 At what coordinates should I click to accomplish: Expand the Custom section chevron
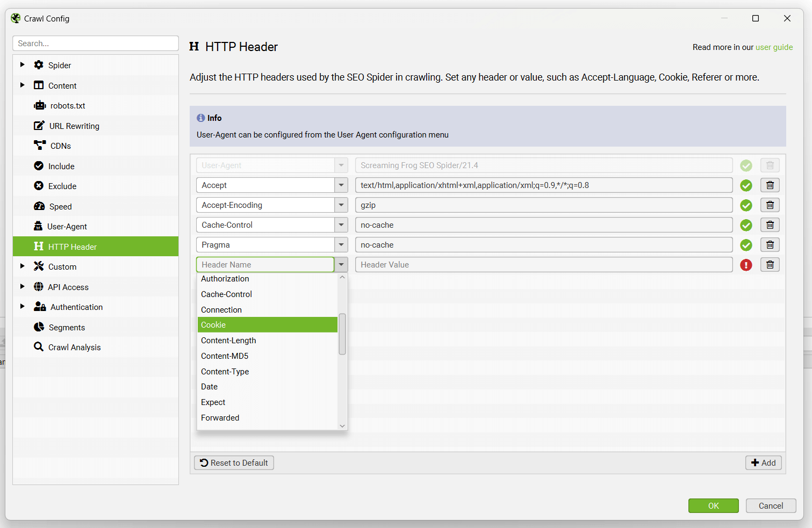coord(22,266)
